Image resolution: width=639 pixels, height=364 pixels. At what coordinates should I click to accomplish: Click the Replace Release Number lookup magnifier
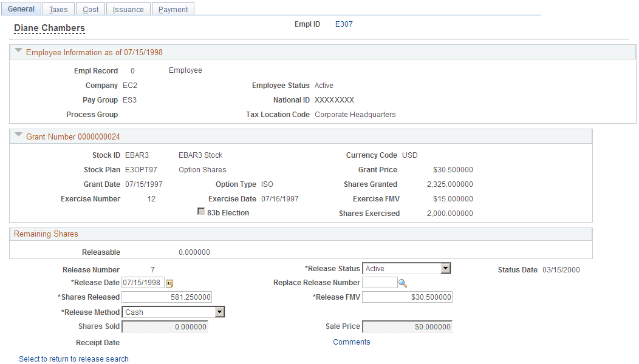click(403, 283)
